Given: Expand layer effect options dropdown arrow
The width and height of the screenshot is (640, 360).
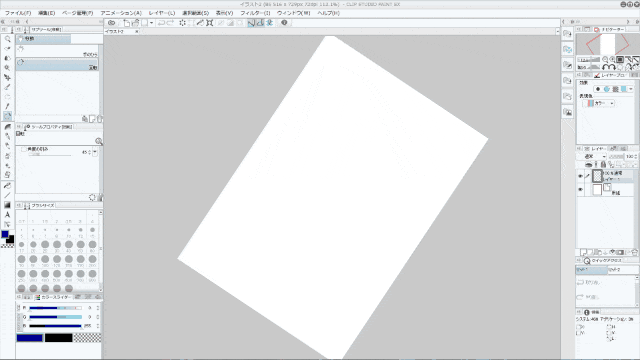Looking at the screenshot, I should tap(631, 89).
